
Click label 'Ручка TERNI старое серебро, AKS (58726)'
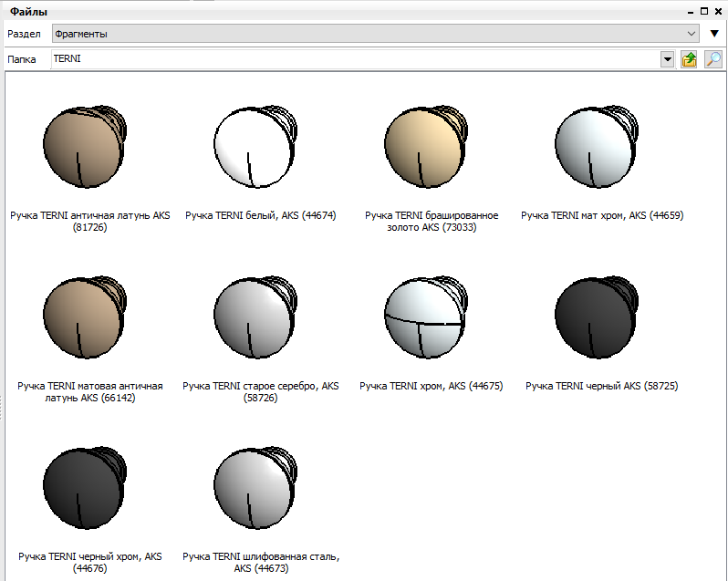pyautogui.click(x=261, y=392)
